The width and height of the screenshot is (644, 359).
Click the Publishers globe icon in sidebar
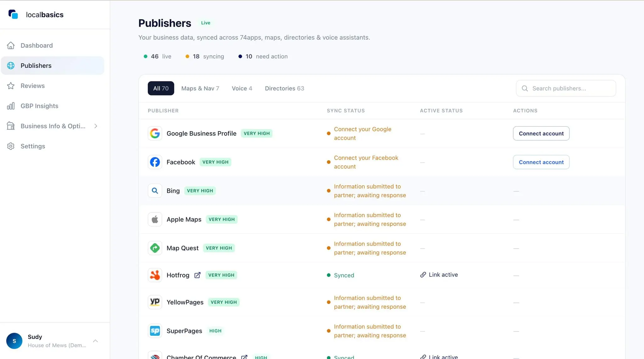tap(11, 66)
